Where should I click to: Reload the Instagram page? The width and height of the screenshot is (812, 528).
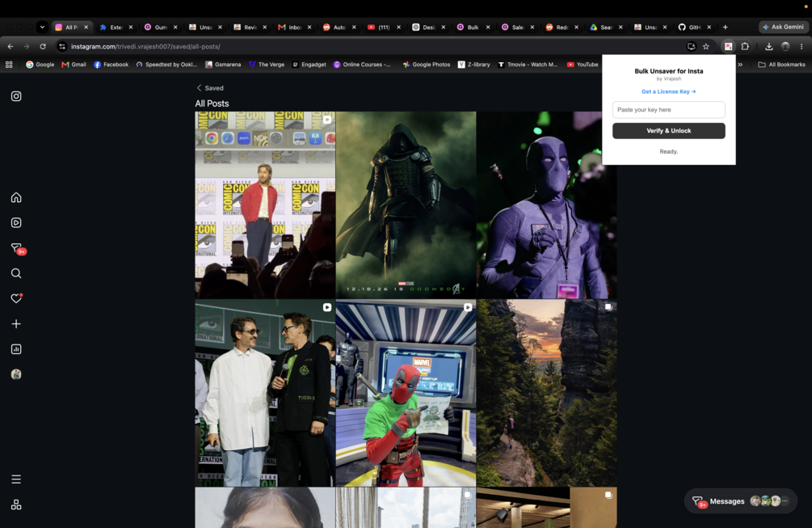pos(43,47)
